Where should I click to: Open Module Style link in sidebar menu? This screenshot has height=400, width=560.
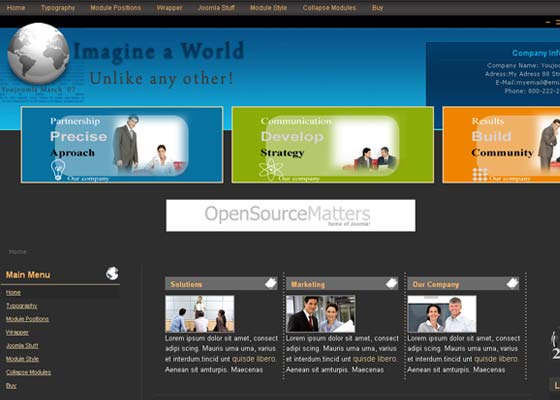pyautogui.click(x=22, y=359)
